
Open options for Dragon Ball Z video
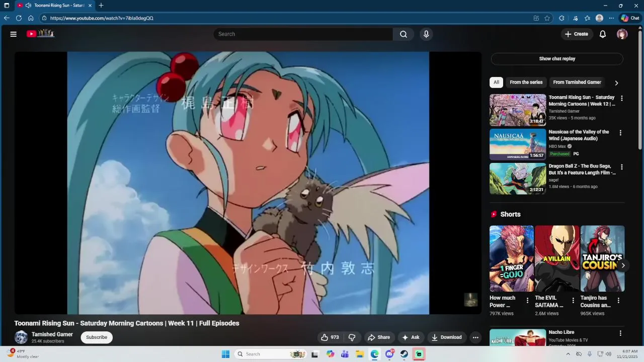(x=622, y=167)
